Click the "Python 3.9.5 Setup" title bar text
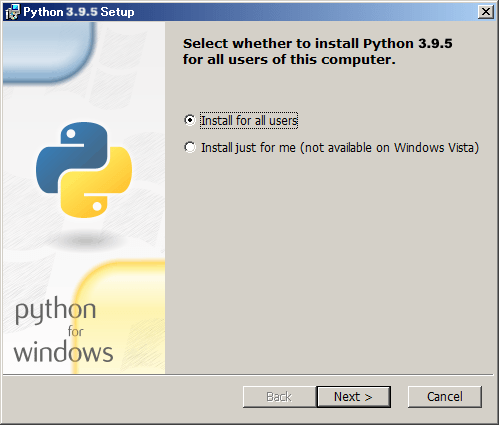Screen dimensions: 499x425 coord(79,12)
